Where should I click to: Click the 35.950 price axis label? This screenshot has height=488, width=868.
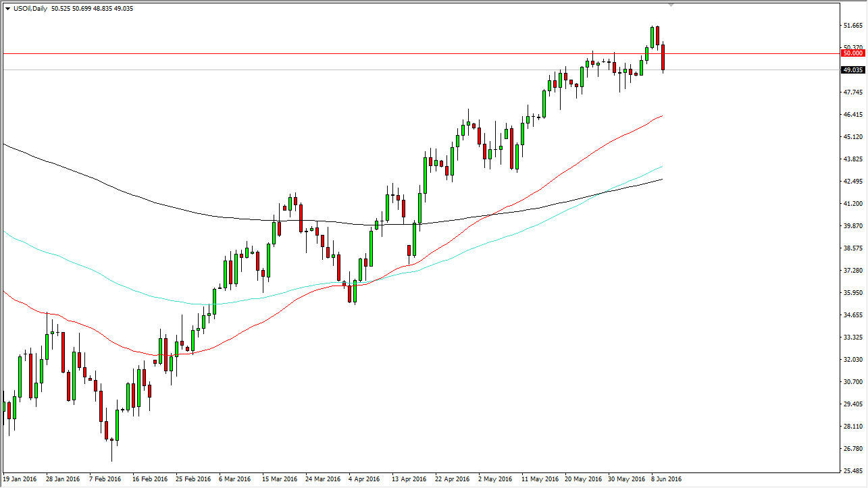click(x=854, y=293)
